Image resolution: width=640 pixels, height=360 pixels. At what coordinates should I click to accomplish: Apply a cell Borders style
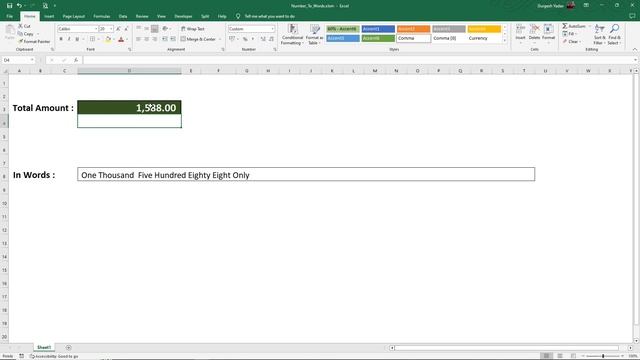pyautogui.click(x=93, y=39)
